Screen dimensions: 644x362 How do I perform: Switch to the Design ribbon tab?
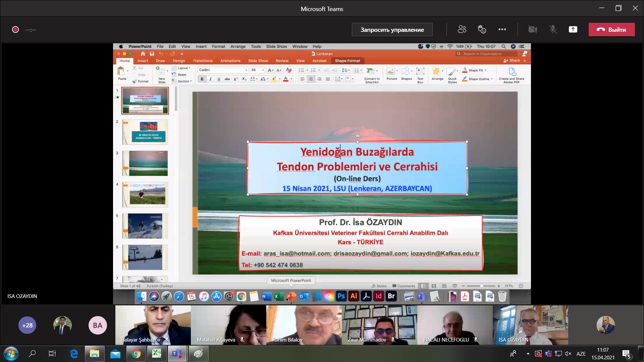click(x=179, y=61)
